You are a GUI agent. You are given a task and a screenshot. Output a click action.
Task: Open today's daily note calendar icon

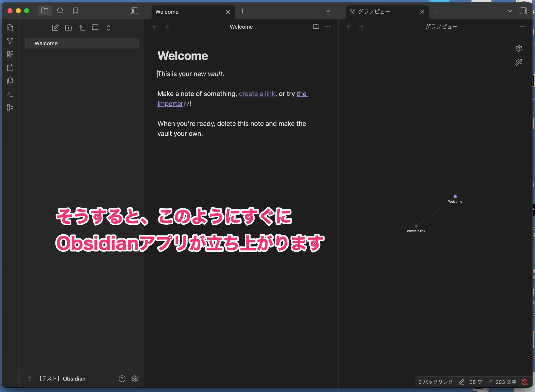(10, 68)
